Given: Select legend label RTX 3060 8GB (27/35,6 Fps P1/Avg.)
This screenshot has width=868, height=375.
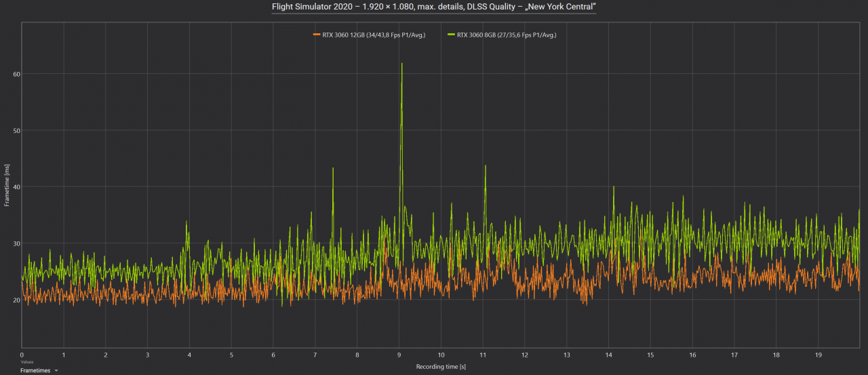Looking at the screenshot, I should 507,35.
